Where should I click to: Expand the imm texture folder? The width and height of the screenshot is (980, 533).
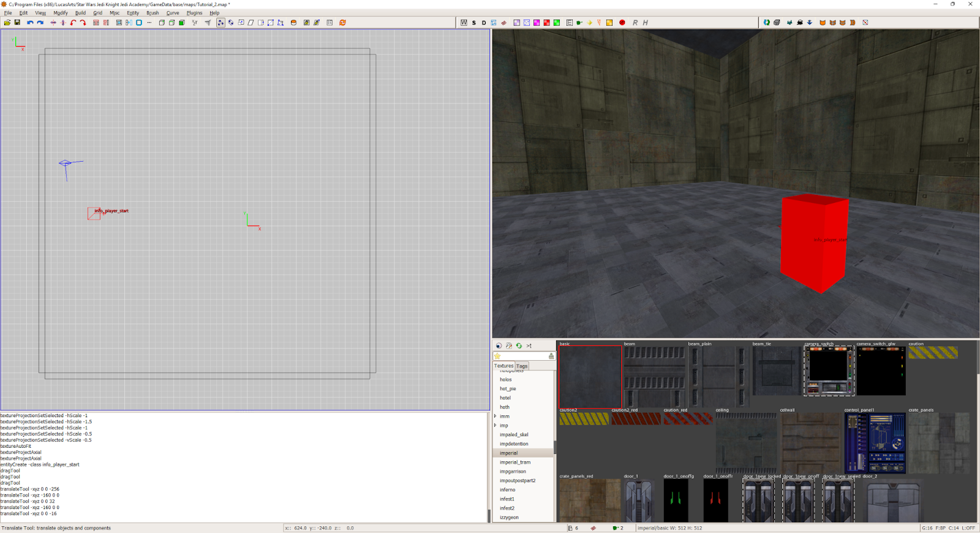(496, 416)
